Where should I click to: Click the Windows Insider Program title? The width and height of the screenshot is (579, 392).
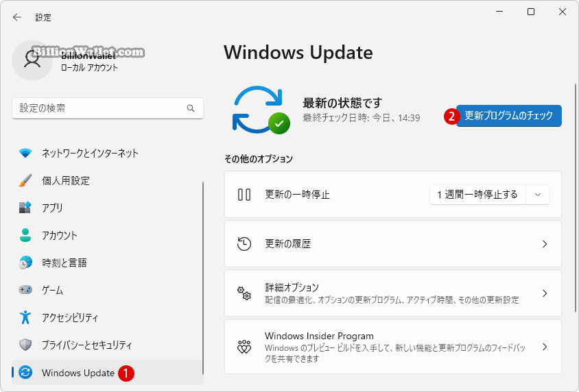click(319, 336)
